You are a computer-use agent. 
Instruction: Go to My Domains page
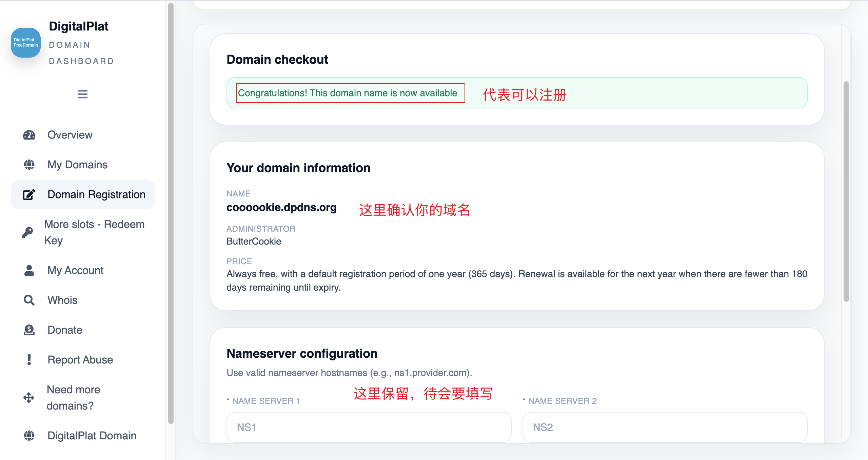[x=77, y=165]
